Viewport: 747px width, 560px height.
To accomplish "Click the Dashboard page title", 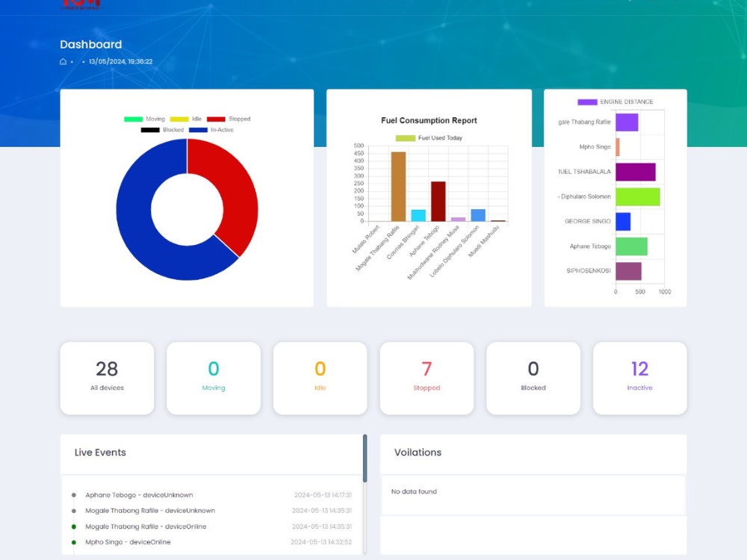I will click(91, 44).
